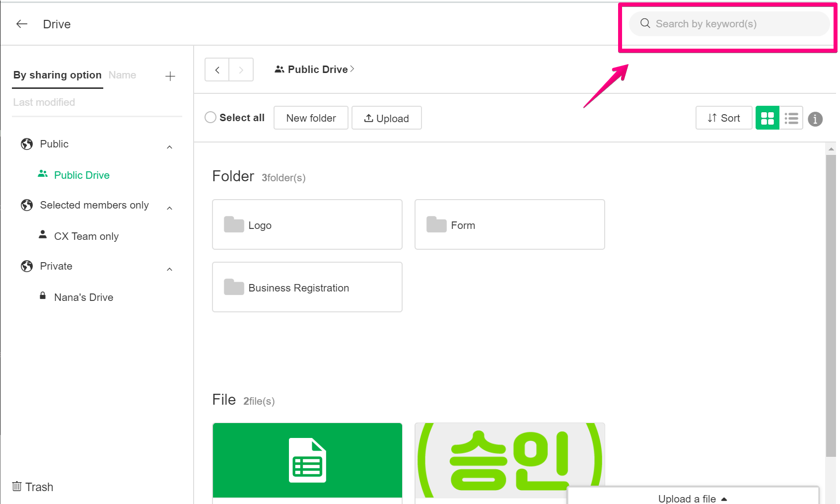Image resolution: width=840 pixels, height=504 pixels.
Task: Open the Sort options
Action: (723, 118)
